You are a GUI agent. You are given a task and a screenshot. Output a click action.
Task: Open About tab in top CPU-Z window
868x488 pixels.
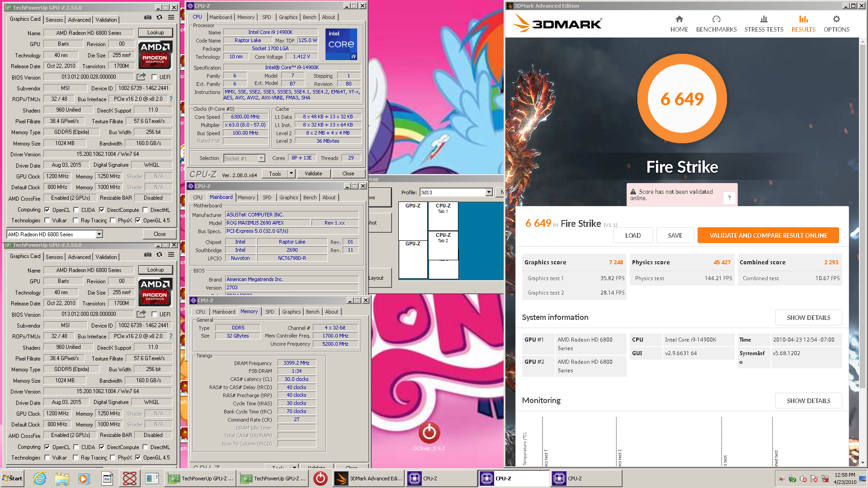(328, 17)
